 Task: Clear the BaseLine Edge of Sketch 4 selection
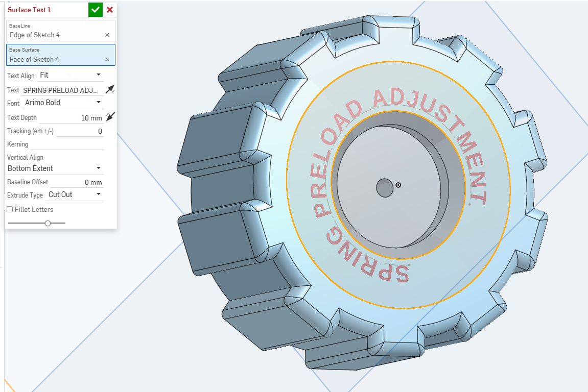pos(107,35)
